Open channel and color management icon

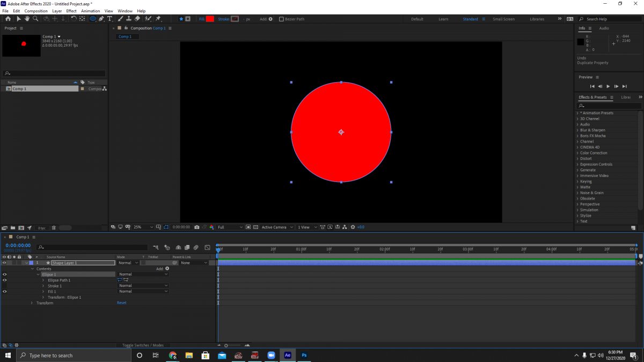click(211, 227)
